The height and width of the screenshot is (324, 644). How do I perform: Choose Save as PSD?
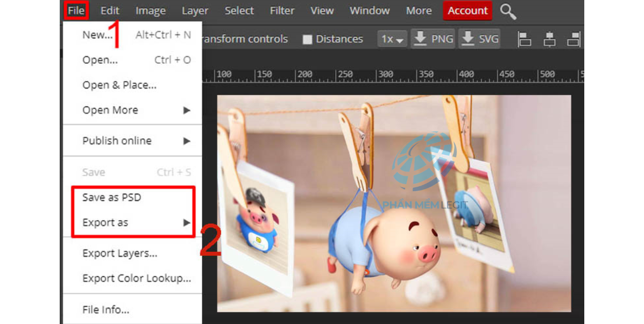click(133, 198)
